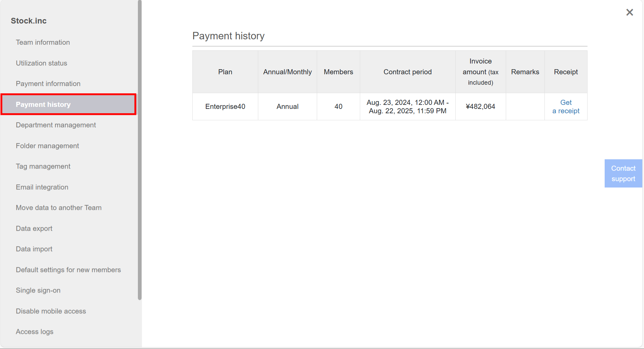Select Move data to another Team
644x349 pixels.
click(x=59, y=207)
